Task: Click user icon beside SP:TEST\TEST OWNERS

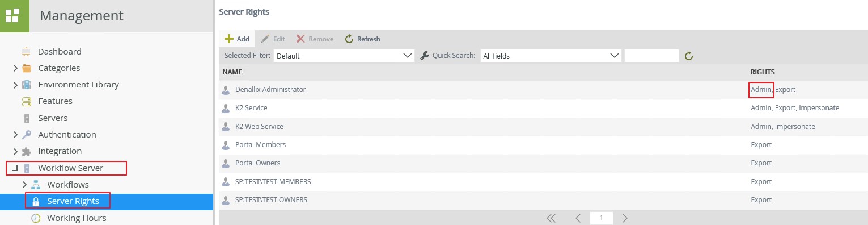Action: coord(226,200)
